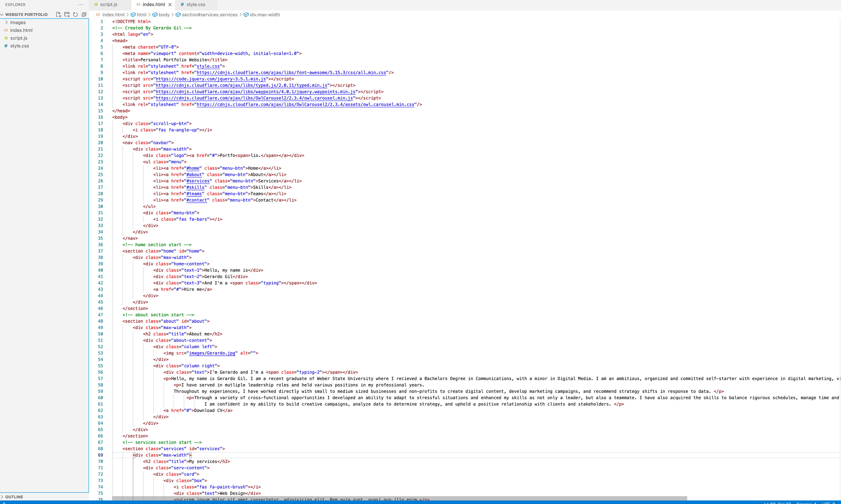Switch to the script.js tab
This screenshot has width=841, height=504.
click(x=109, y=5)
